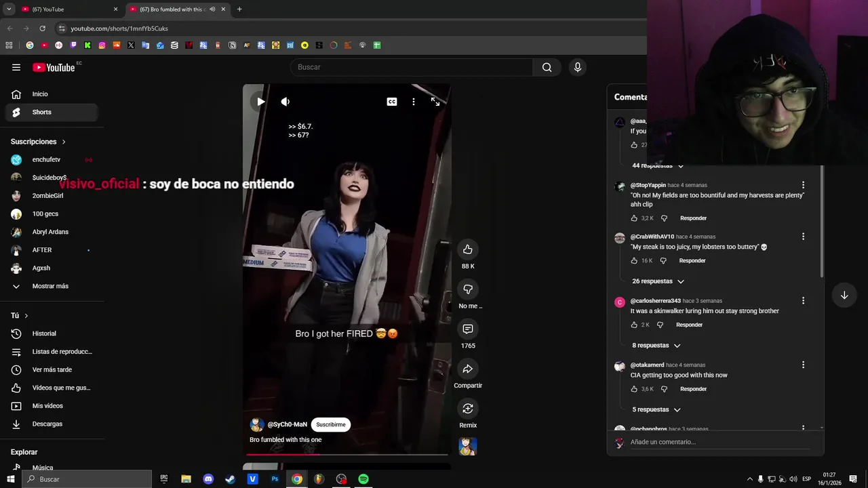868x488 pixels.
Task: Click the Suscribirme button
Action: [331, 424]
